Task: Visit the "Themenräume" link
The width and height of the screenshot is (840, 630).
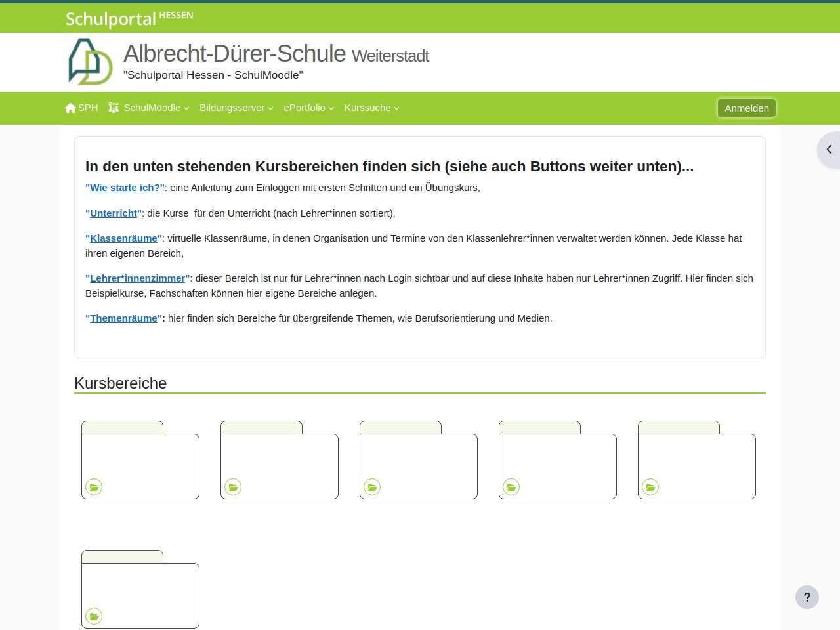Action: [x=123, y=318]
